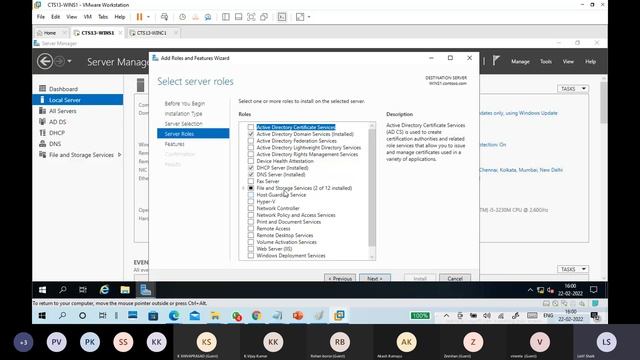Screen dimensions: 640x360
Task: Switch to the VMware Home tab
Action: pos(50,33)
